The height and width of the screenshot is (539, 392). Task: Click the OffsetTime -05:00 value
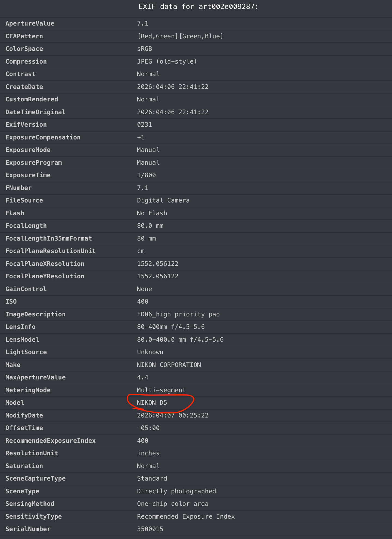148,428
